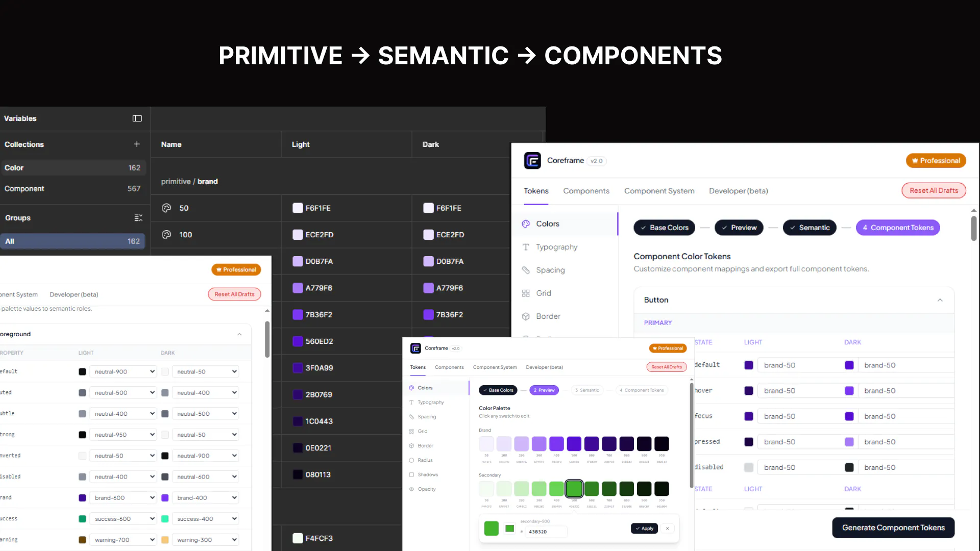
Task: Select Radius icon in small Color Palette window sidebar
Action: (411, 460)
